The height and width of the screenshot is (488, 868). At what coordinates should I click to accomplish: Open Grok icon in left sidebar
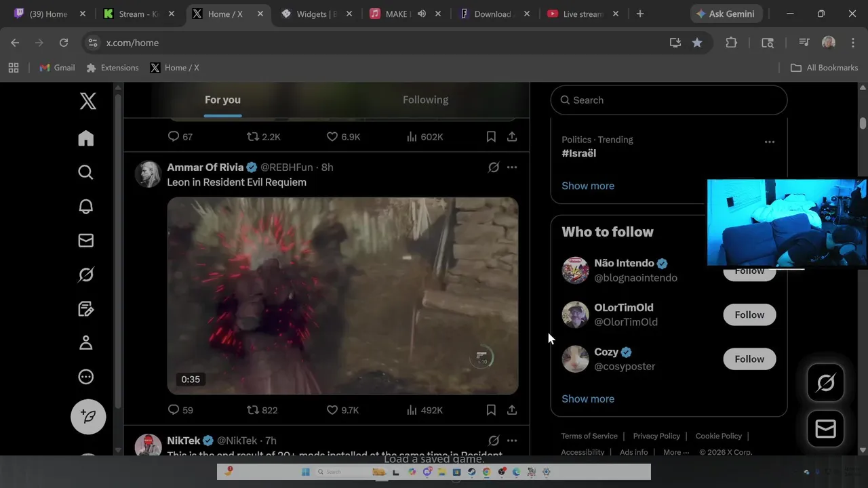click(86, 274)
